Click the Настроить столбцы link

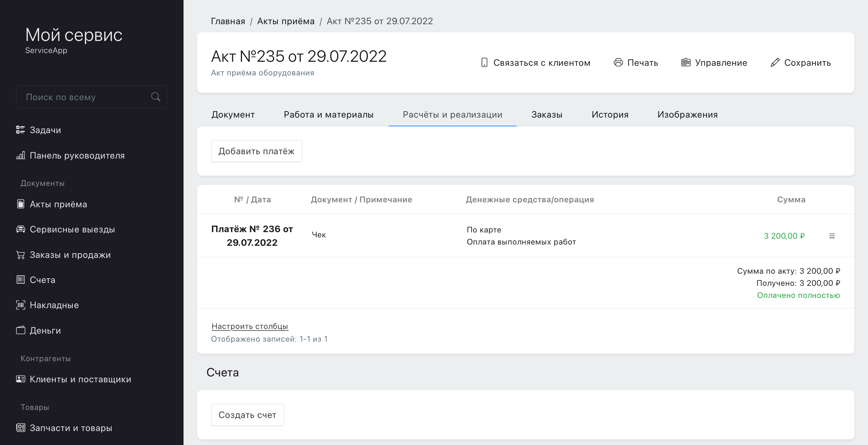pyautogui.click(x=250, y=326)
